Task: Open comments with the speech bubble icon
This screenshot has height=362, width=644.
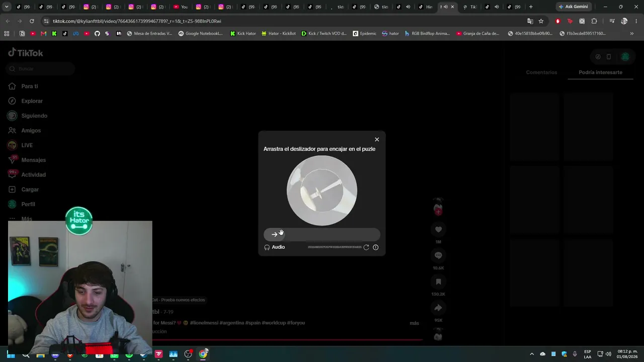Action: click(x=438, y=255)
